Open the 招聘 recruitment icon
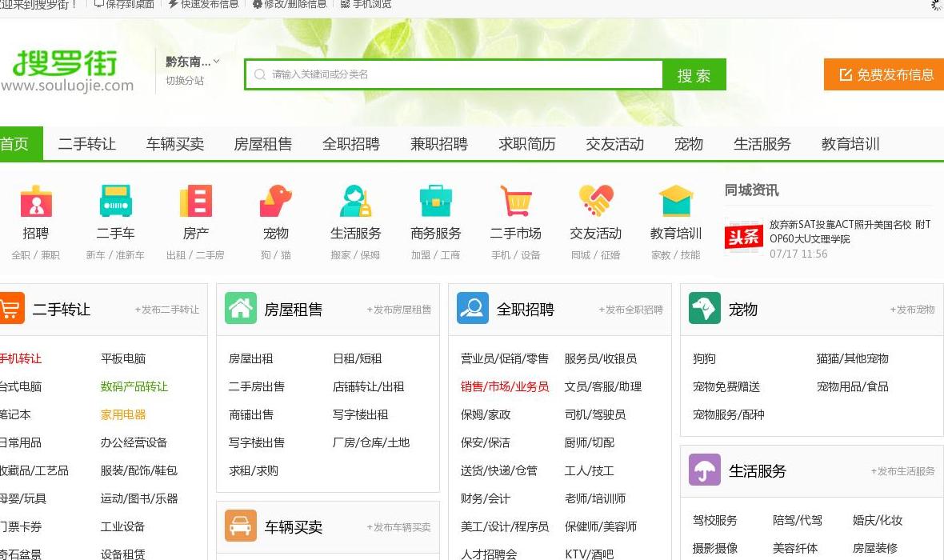This screenshot has height=560, width=944. point(35,201)
